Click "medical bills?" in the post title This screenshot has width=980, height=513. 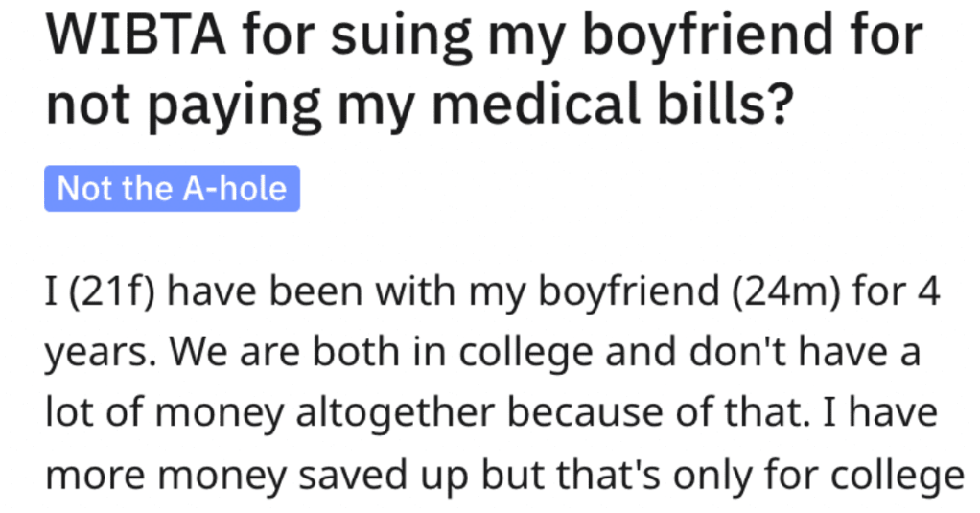click(612, 102)
